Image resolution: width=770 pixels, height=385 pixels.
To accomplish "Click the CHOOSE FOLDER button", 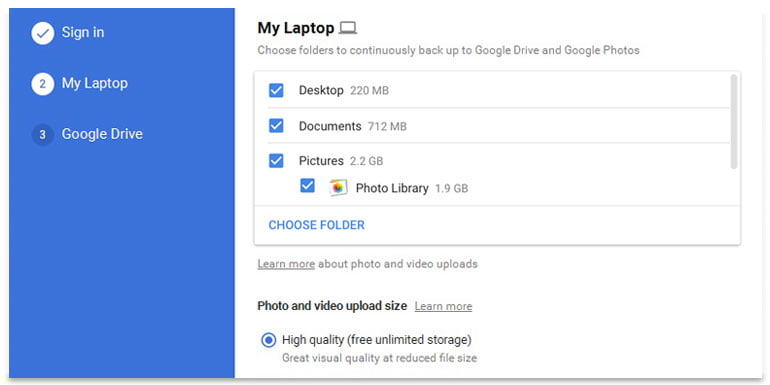I will 316,225.
